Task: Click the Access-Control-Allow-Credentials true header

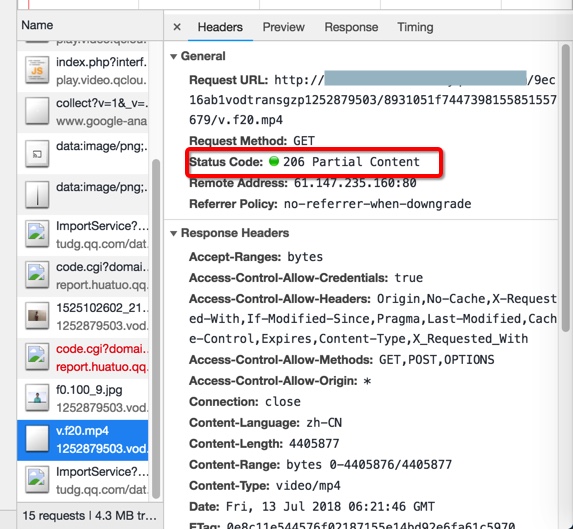Action: click(306, 278)
